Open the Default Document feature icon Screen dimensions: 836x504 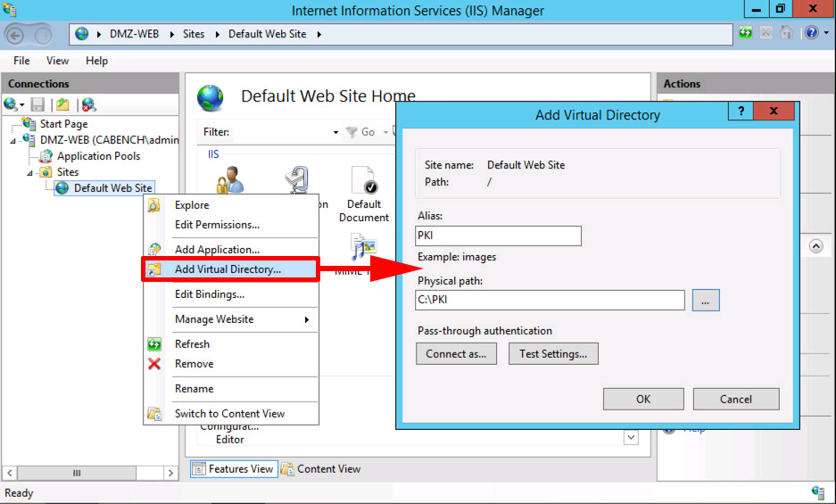[364, 180]
